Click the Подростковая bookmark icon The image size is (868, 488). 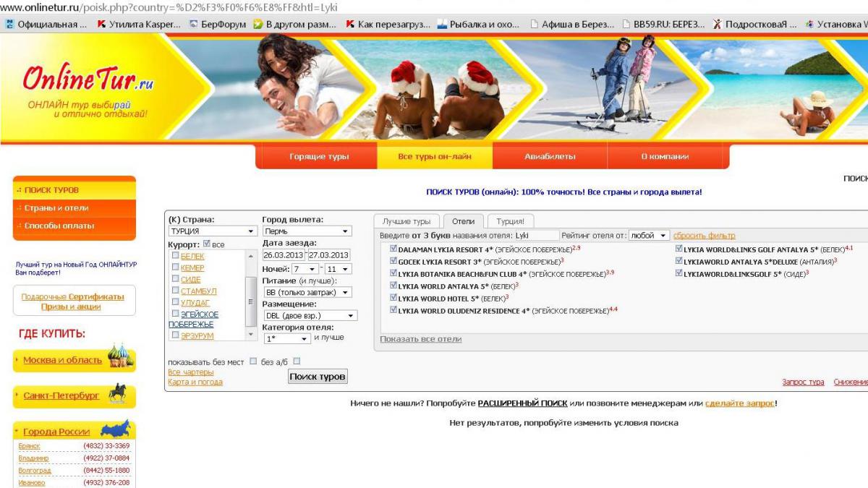coord(717,24)
